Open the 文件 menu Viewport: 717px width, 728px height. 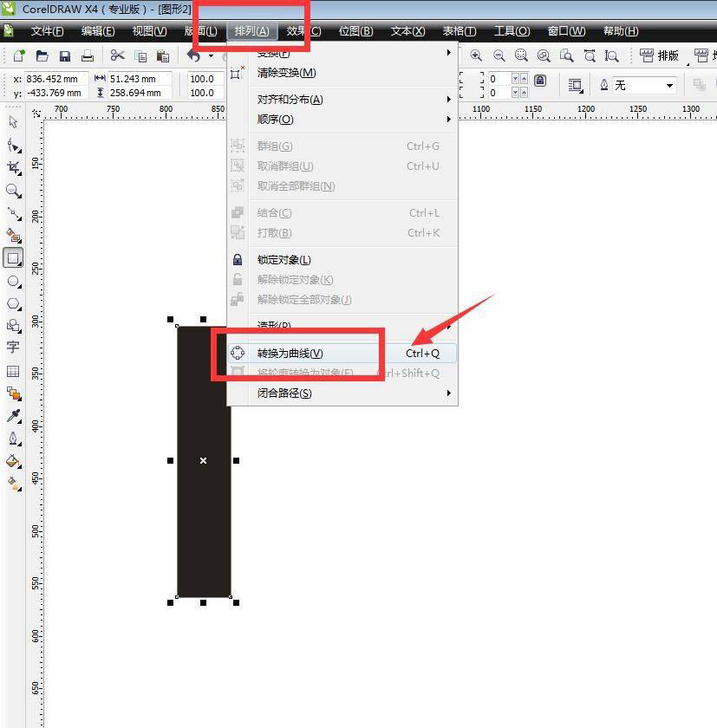(47, 31)
